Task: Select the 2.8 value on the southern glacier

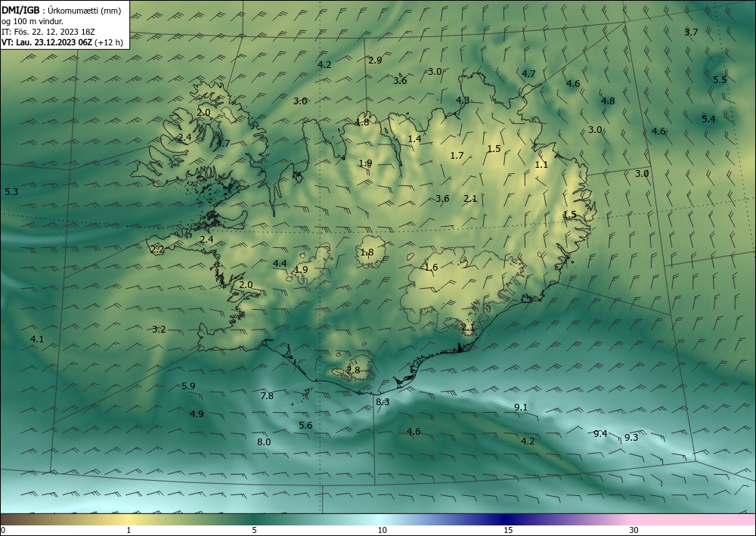Action: [353, 370]
